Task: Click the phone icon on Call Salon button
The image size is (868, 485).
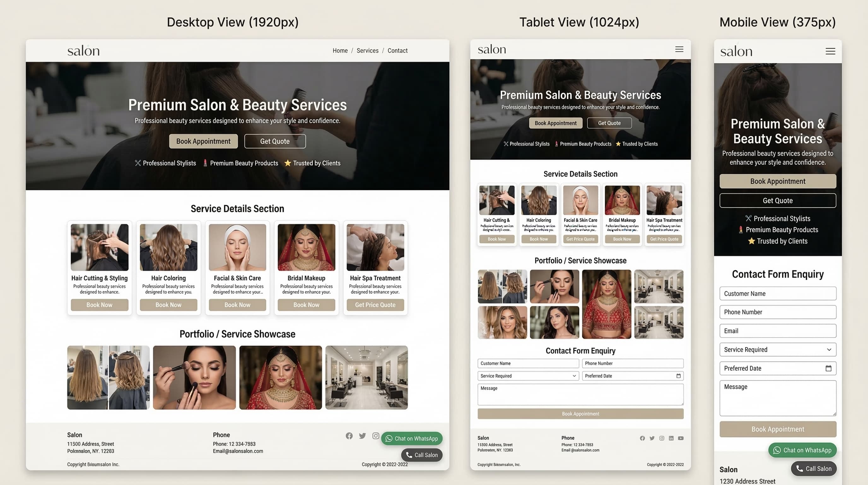Action: (x=799, y=469)
